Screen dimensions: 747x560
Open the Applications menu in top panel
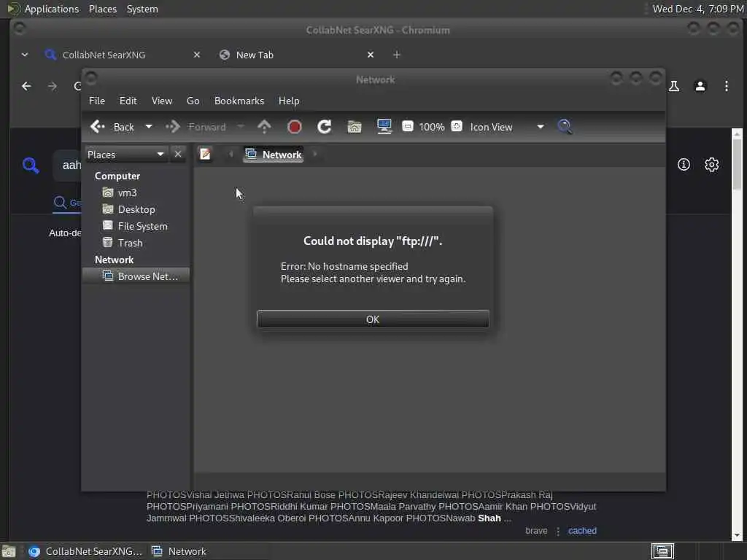tap(44, 9)
